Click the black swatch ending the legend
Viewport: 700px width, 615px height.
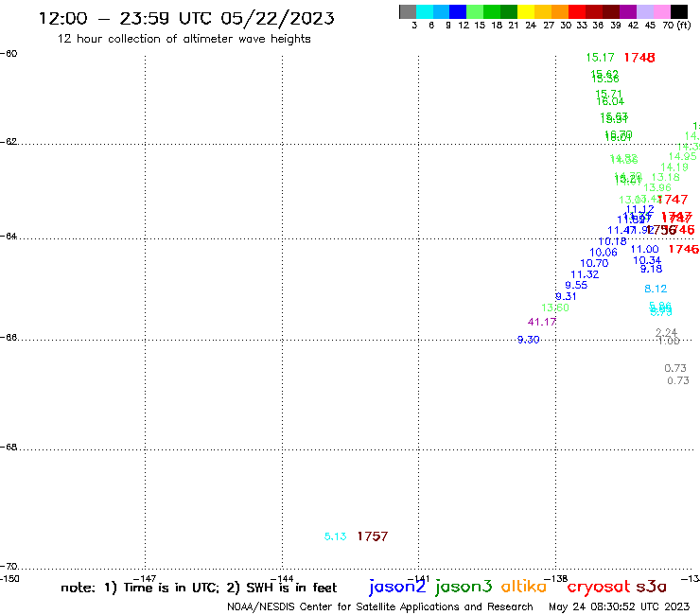[678, 11]
